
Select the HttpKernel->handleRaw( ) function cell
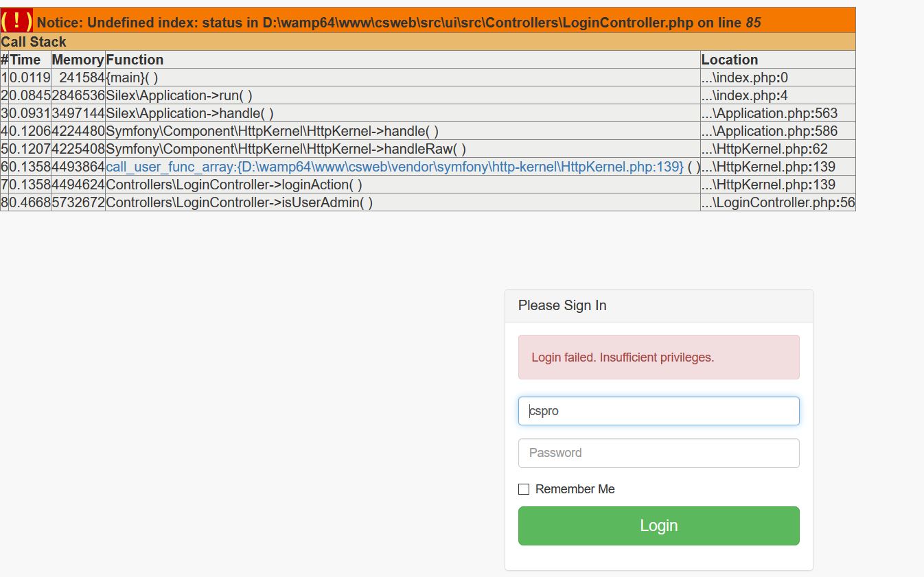click(403, 149)
